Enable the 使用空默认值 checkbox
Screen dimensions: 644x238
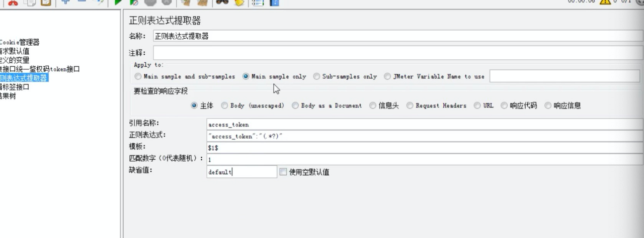click(283, 172)
